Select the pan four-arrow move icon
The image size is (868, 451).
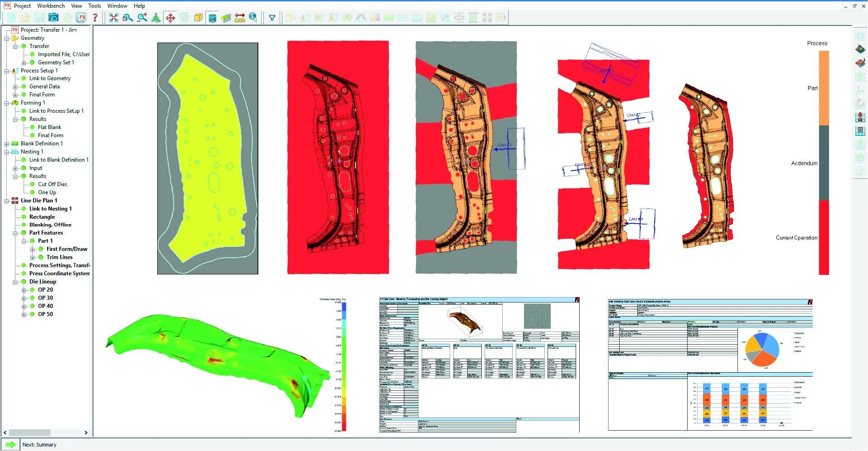coord(170,18)
